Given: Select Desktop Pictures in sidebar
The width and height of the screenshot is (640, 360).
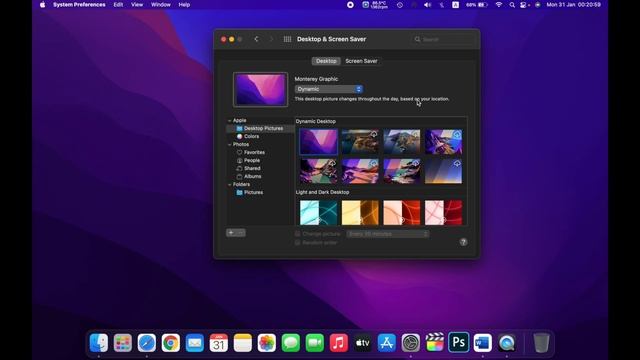Looking at the screenshot, I should (260, 128).
